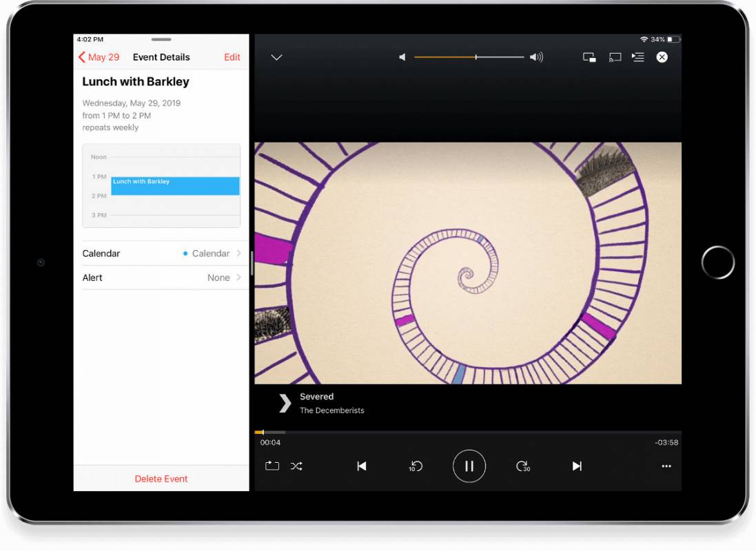
Task: Toggle repeat mode
Action: 272,466
